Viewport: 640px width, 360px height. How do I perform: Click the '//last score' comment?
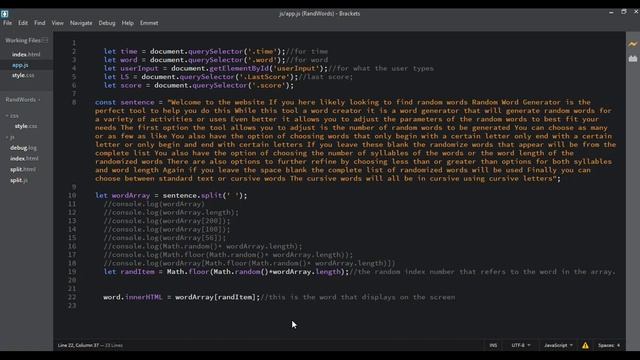(x=326, y=77)
